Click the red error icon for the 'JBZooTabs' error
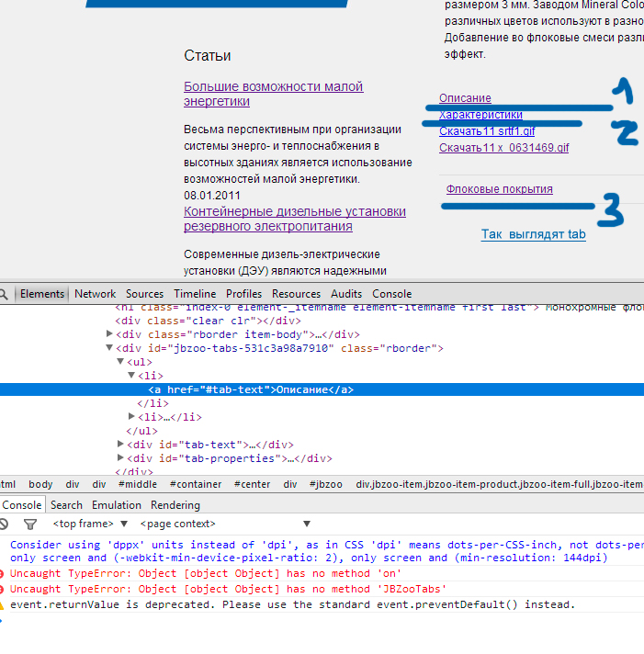 tap(4, 590)
